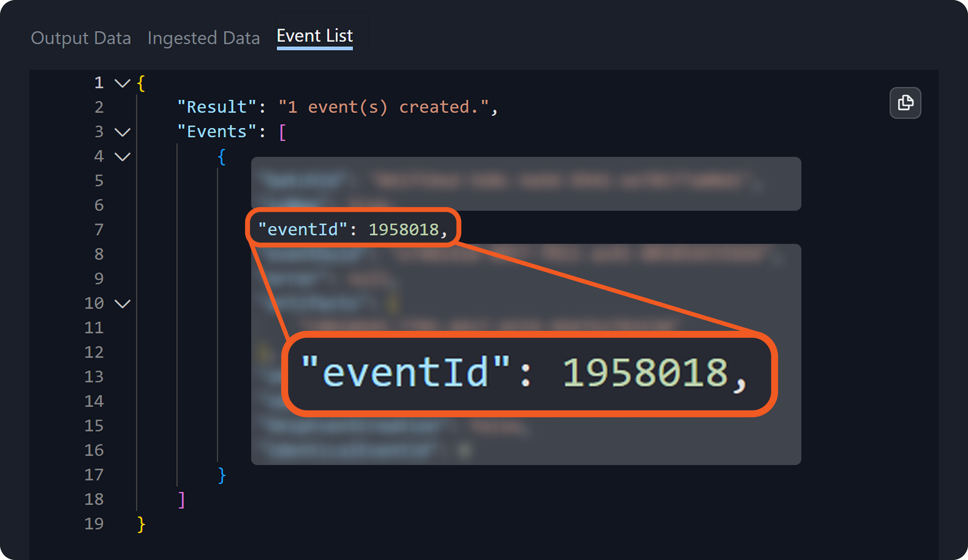Click line number 7 in the gutter
The width and height of the screenshot is (968, 560).
[x=99, y=230]
